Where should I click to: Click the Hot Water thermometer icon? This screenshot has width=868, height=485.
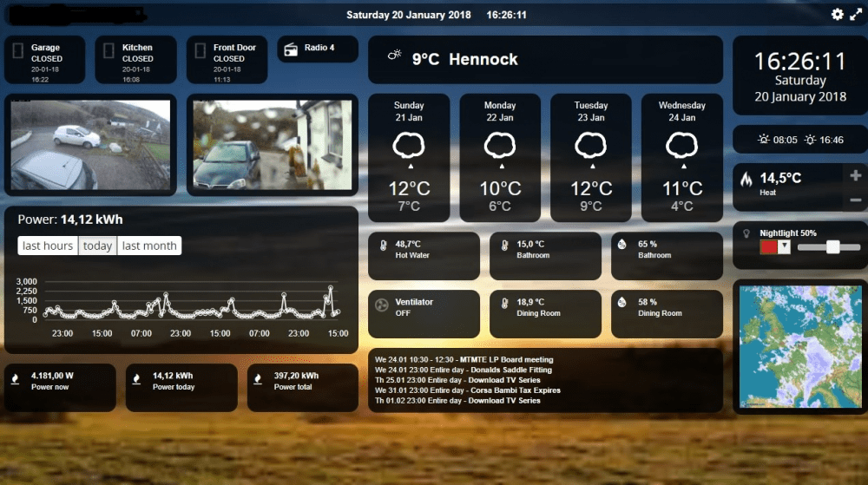pyautogui.click(x=383, y=246)
